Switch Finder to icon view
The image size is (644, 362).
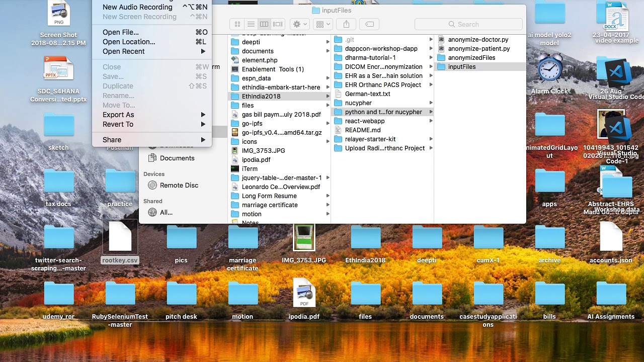[x=237, y=24]
